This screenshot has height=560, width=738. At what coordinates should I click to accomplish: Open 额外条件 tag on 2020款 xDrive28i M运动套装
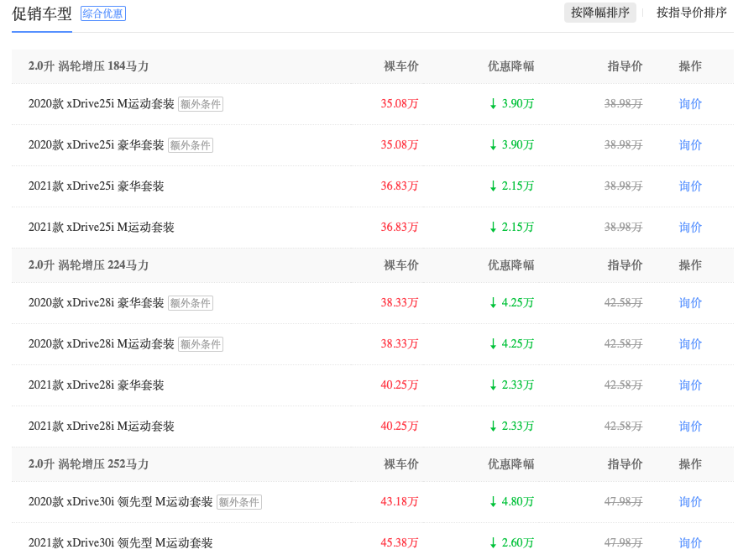[201, 344]
